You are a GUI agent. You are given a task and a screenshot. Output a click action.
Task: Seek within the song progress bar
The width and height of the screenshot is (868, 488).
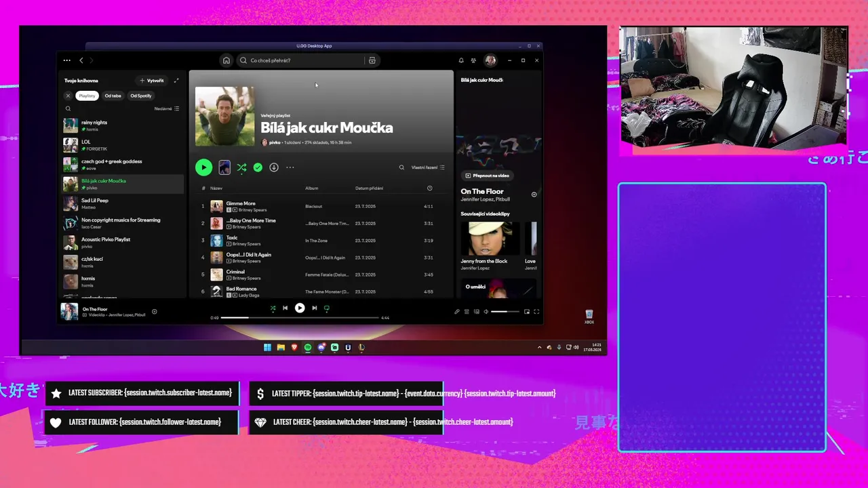(300, 317)
